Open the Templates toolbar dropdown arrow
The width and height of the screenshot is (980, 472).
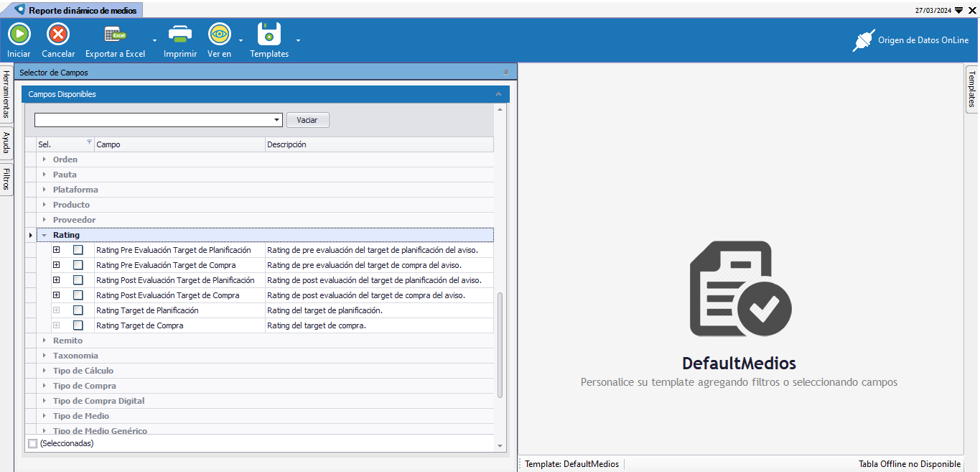tap(298, 40)
